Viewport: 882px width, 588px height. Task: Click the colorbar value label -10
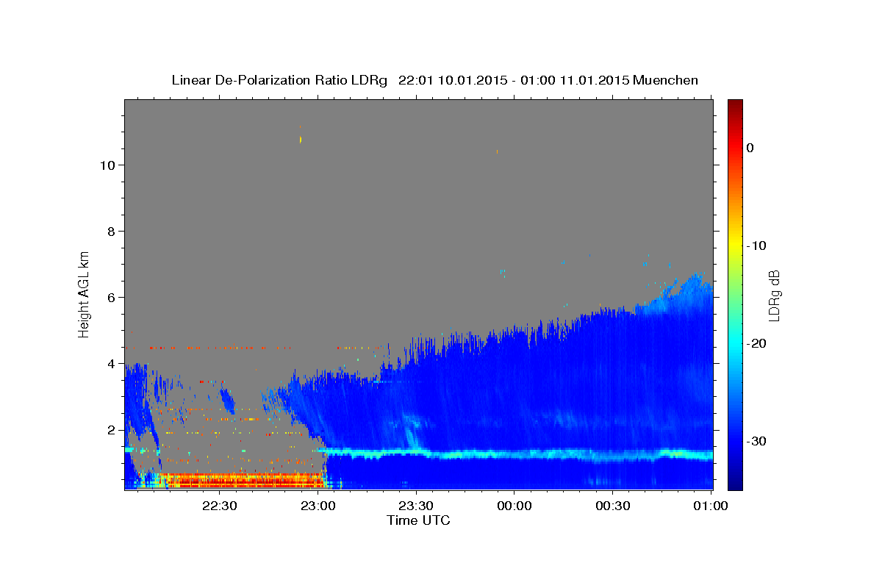(756, 245)
